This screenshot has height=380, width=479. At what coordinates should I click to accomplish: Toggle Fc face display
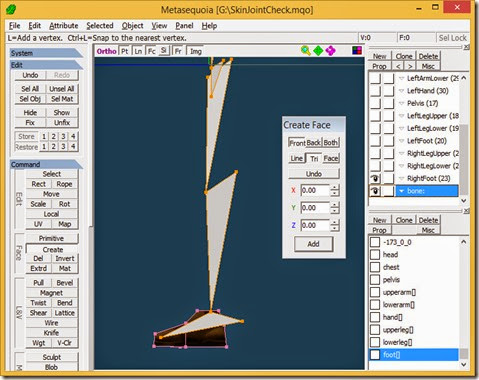click(x=151, y=51)
